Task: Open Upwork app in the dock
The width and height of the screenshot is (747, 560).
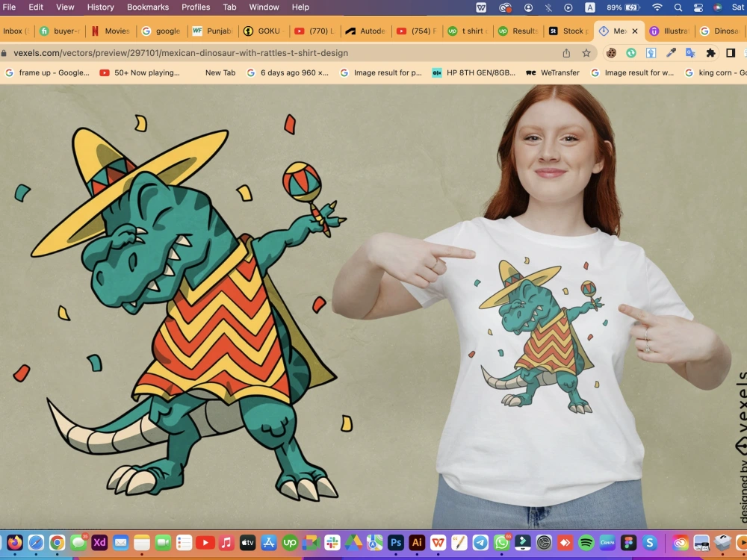Action: [x=290, y=542]
